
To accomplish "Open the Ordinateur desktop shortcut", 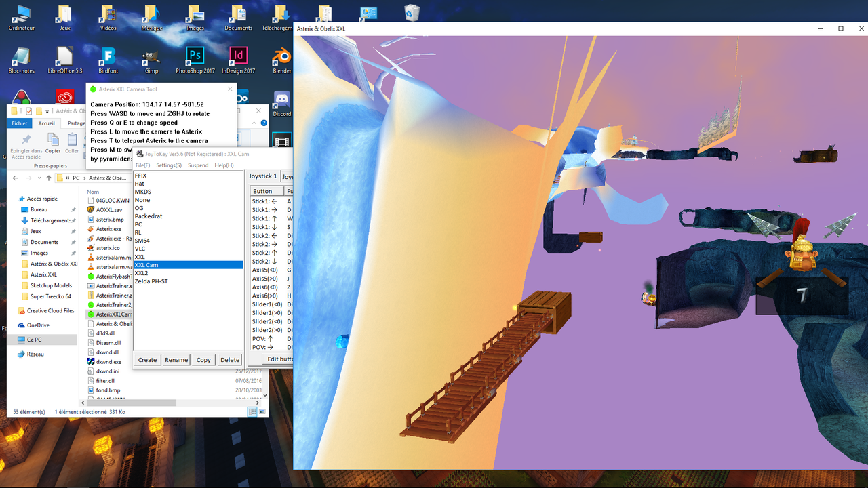I will 22,18.
